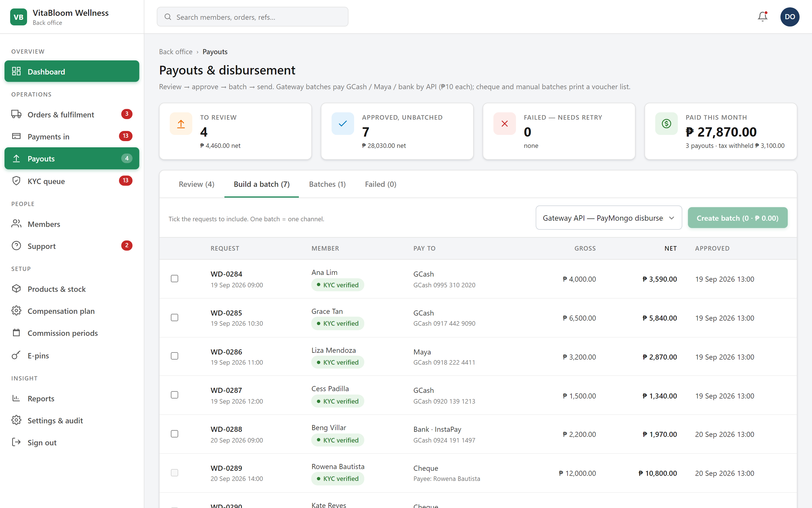
Task: Open the notifications bell
Action: click(762, 17)
